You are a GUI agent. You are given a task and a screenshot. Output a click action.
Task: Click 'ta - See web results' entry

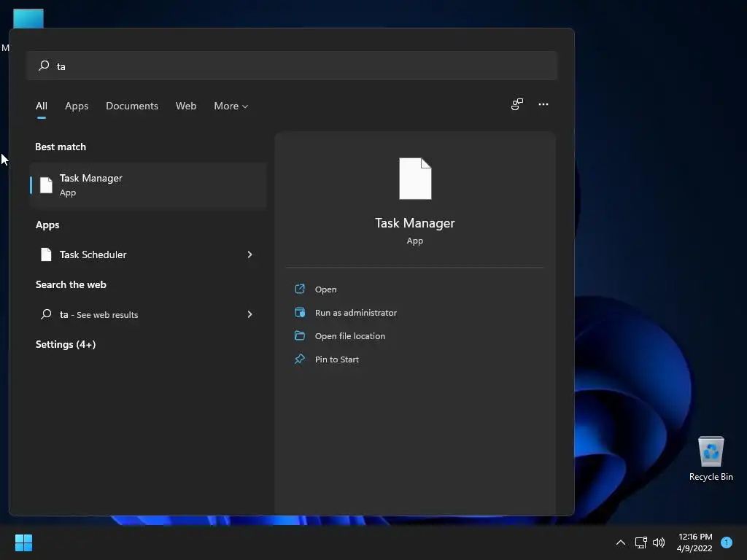pos(147,314)
